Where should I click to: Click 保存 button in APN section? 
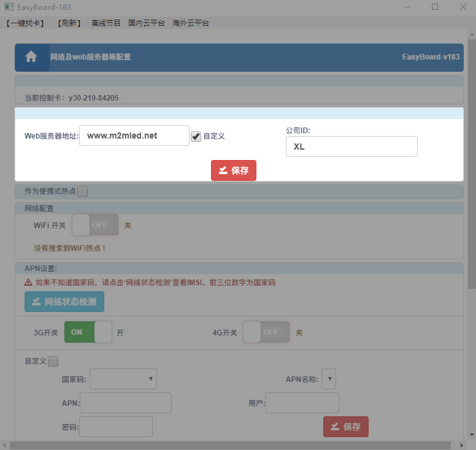point(346,427)
